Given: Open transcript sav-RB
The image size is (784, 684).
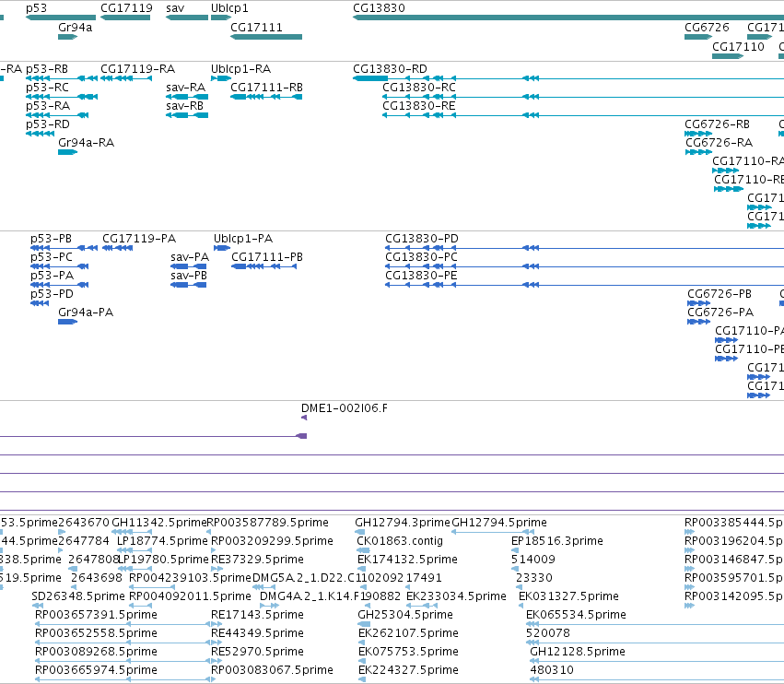Looking at the screenshot, I should [184, 106].
